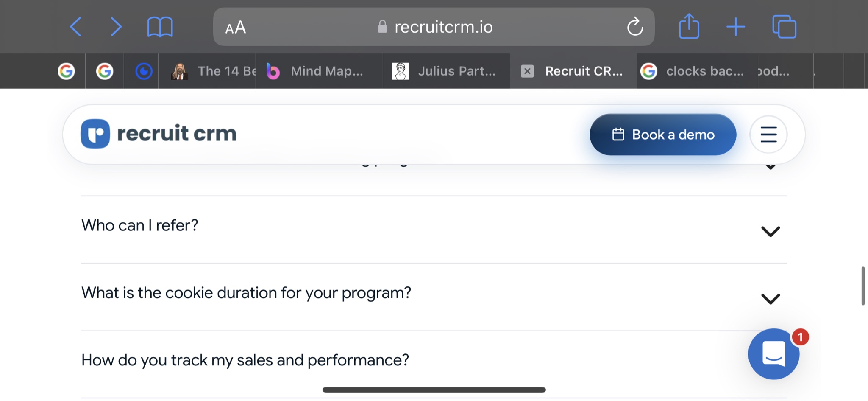Expand the cookie duration question chevron
This screenshot has height=401, width=868.
[771, 299]
